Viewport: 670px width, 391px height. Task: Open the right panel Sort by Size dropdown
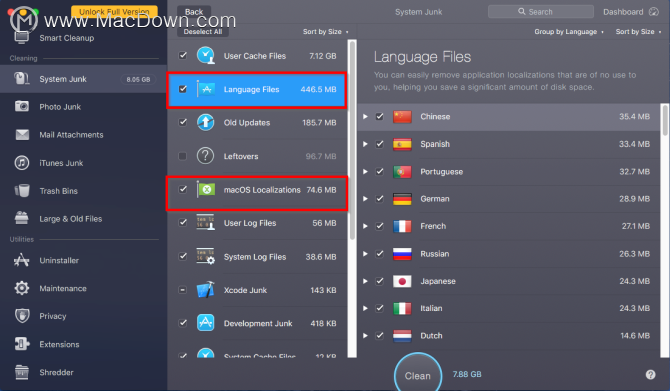pos(638,32)
